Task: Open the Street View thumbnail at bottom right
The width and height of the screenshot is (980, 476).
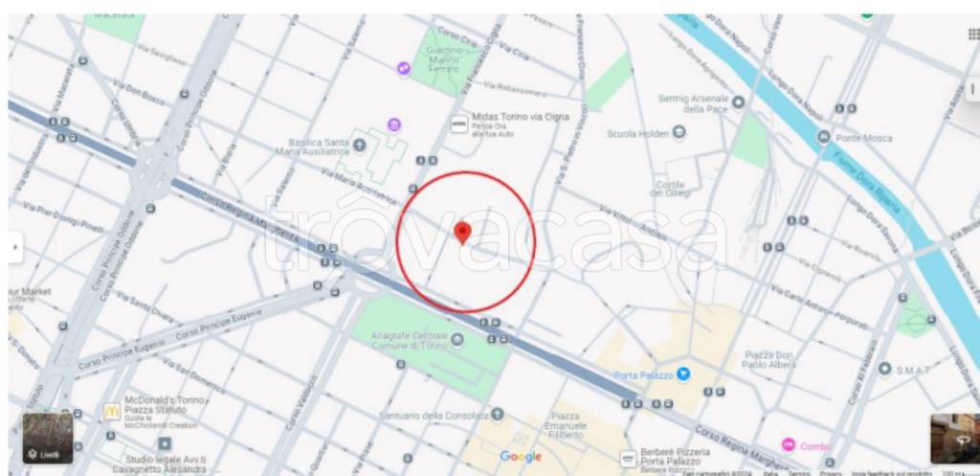Action: click(955, 439)
